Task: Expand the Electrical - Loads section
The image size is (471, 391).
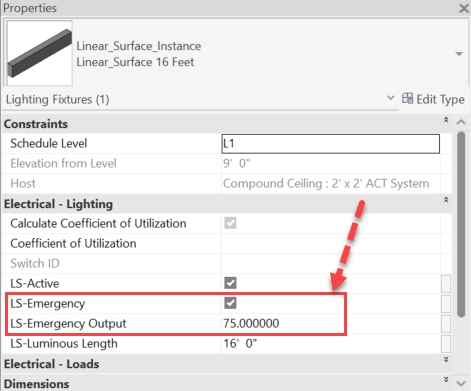Action: pyautogui.click(x=446, y=359)
